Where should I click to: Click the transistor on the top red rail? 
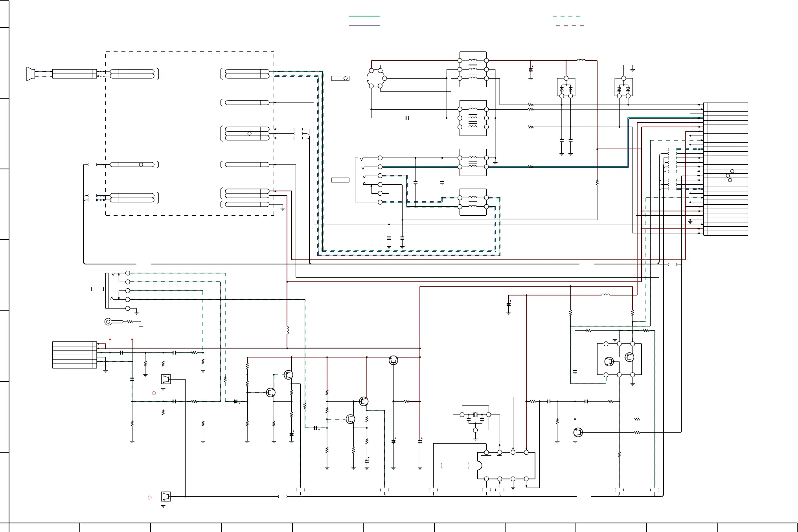393,360
